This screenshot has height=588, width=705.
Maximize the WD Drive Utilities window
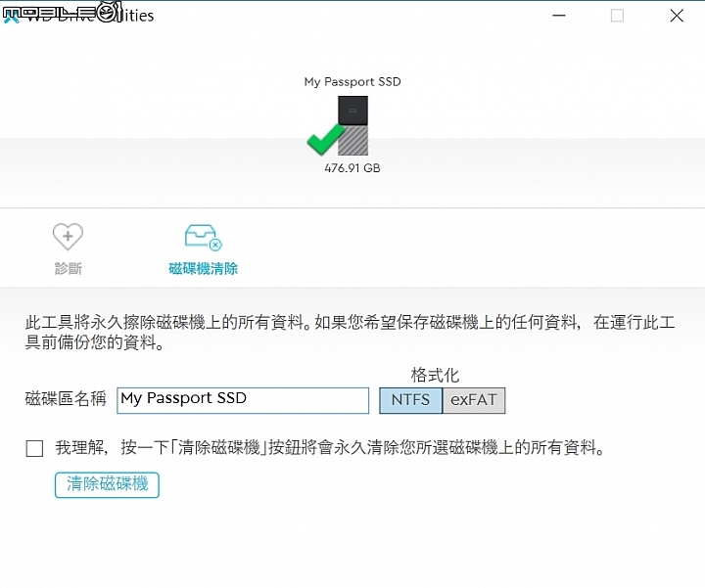point(617,16)
